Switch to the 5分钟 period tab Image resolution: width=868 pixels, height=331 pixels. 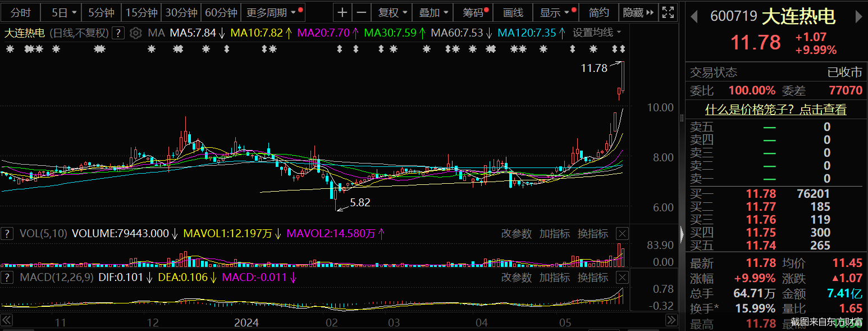click(x=102, y=12)
